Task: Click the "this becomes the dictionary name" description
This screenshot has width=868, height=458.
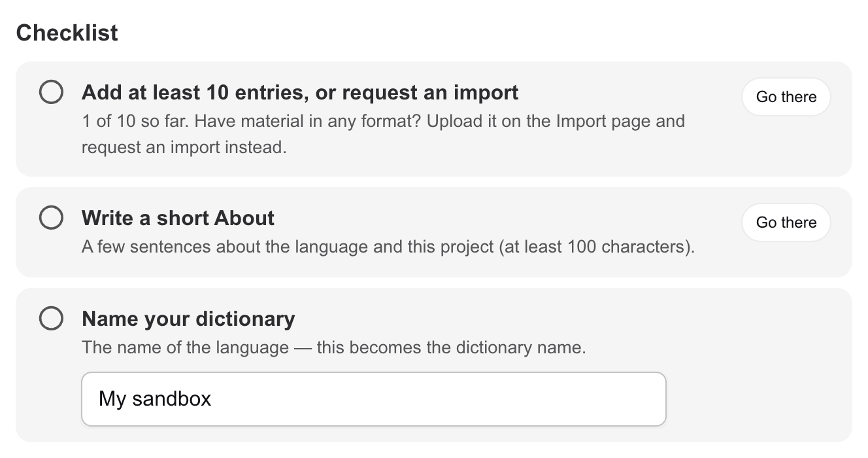Action: click(451, 347)
